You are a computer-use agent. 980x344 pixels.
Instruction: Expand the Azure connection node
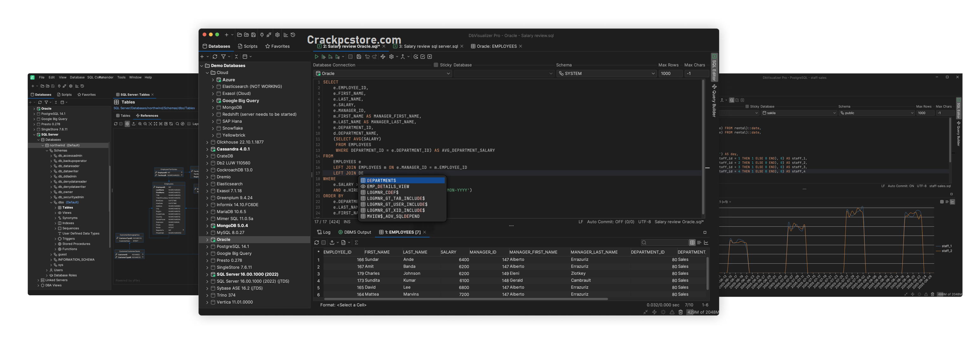click(213, 80)
